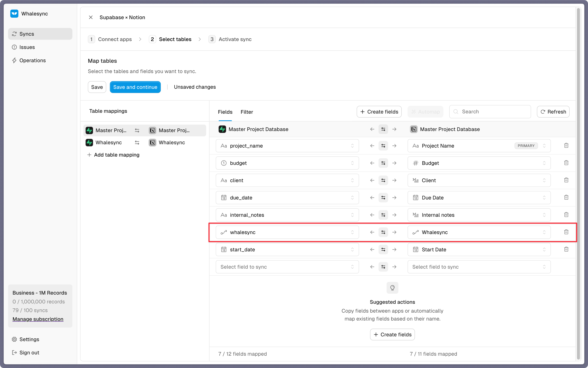Click the lightbulb Suggested actions icon
Image resolution: width=588 pixels, height=368 pixels.
(x=392, y=288)
